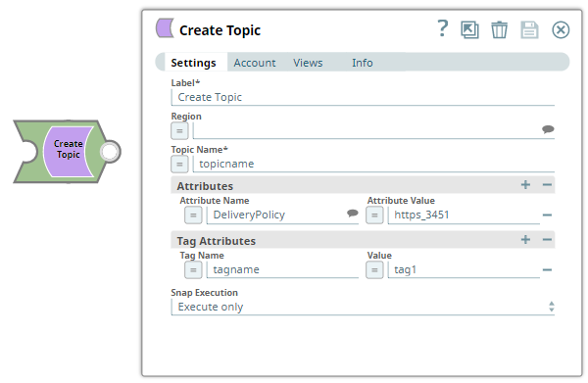588x383 pixels.
Task: Click the tag Value field tag1
Action: coord(464,269)
